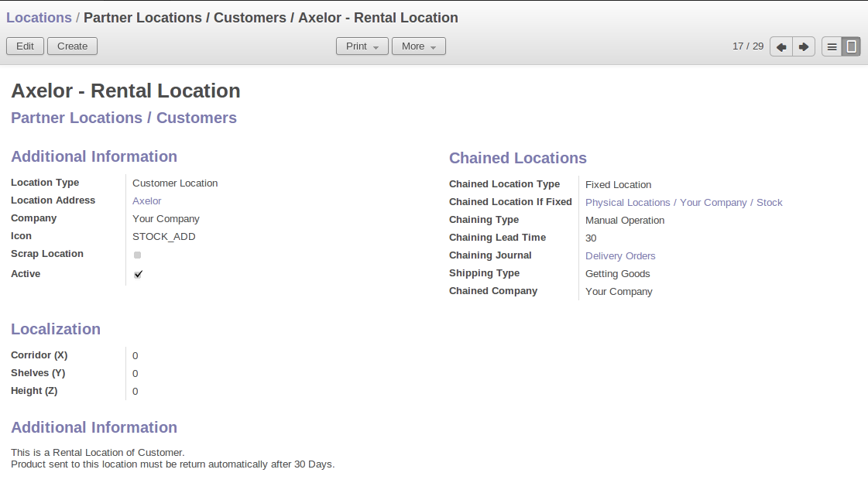Click the STOCK_ADD icon field value
The image size is (868, 483).
[163, 237]
